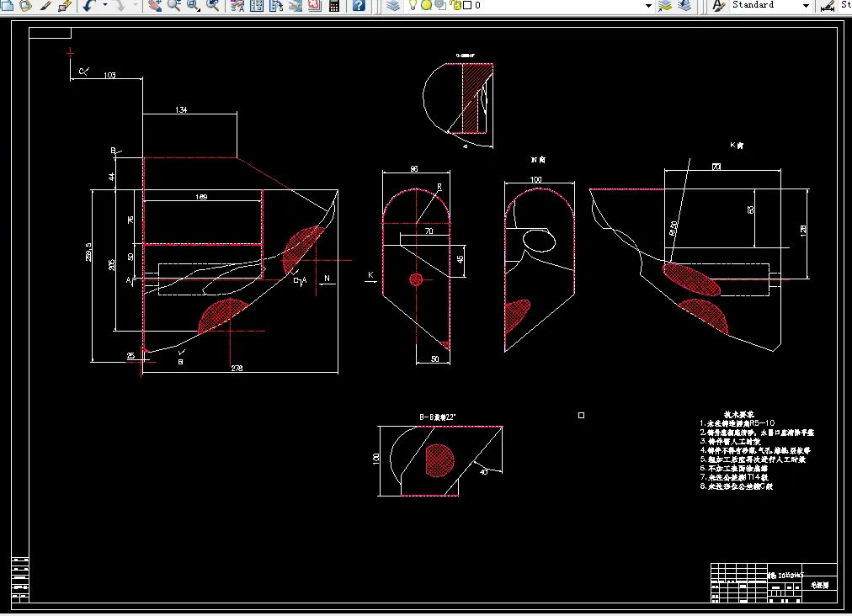Open the Tool Palettes window icon
This screenshot has height=616, width=852.
pyautogui.click(x=276, y=5)
